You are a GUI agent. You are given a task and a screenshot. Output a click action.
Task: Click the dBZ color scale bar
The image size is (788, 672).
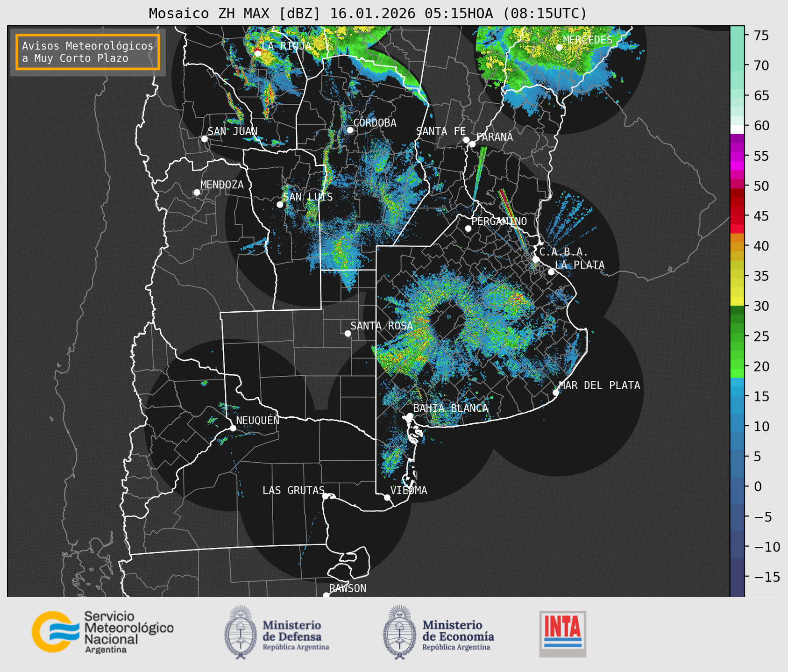pyautogui.click(x=737, y=311)
